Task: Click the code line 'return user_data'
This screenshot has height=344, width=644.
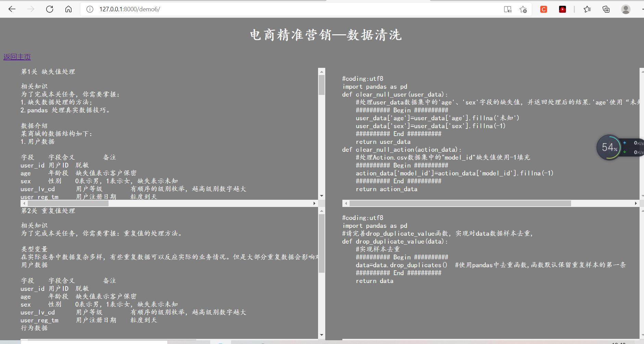Action: [383, 142]
